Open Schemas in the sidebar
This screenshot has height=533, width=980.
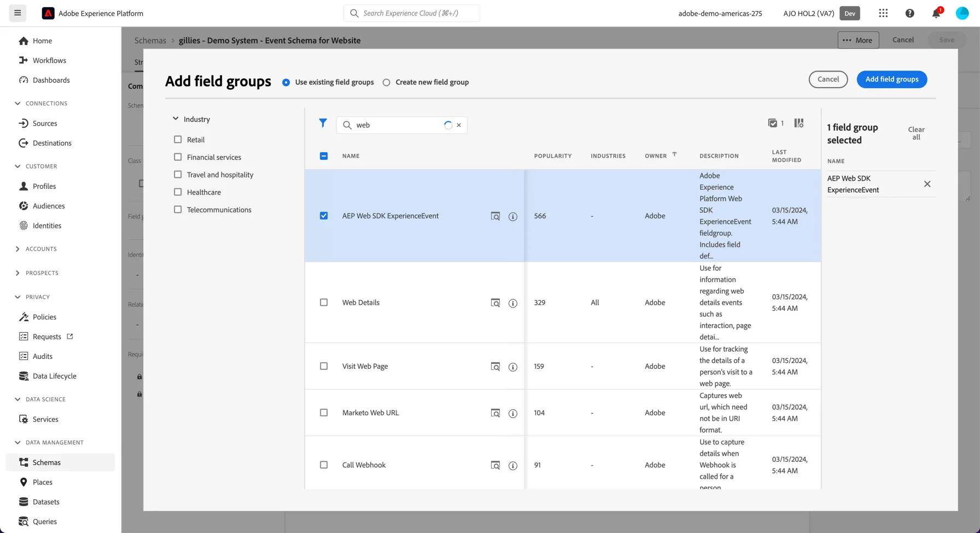pos(60,462)
